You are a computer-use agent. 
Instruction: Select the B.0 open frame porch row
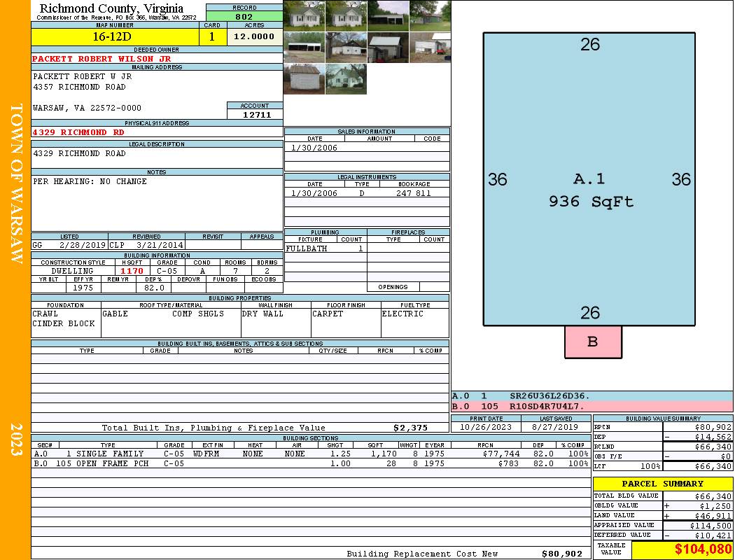coord(309,463)
